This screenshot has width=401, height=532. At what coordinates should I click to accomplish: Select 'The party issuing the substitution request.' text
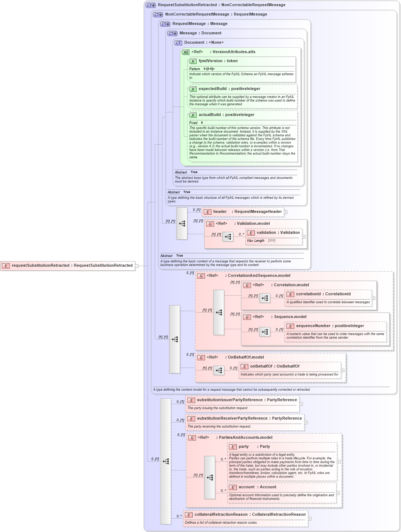click(x=218, y=408)
